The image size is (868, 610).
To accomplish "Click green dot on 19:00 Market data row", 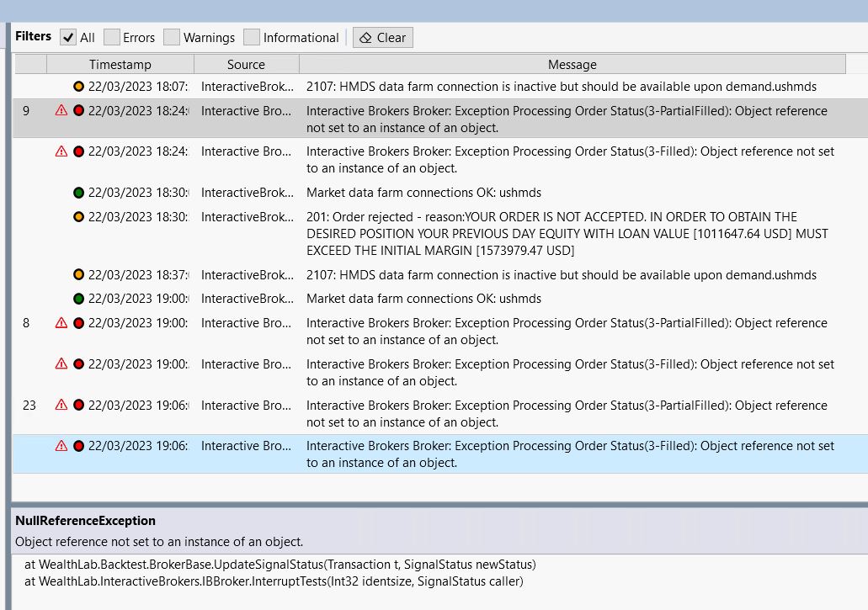I will click(x=78, y=299).
